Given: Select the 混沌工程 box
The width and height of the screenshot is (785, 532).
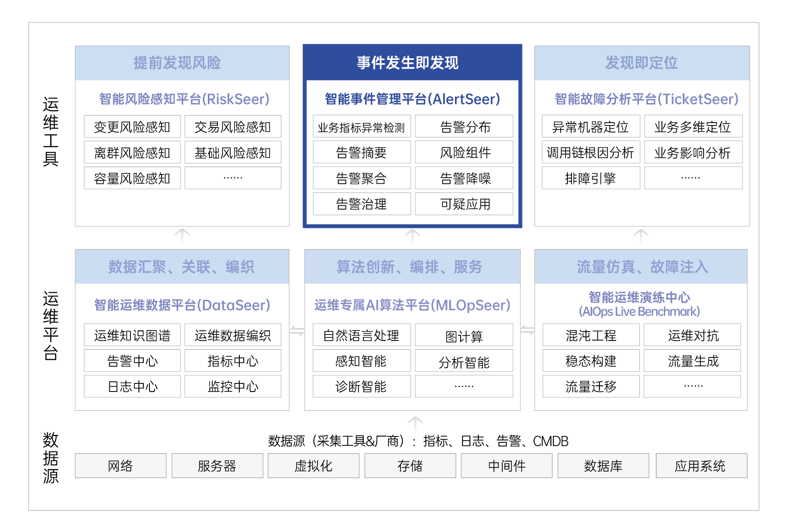Looking at the screenshot, I should 591,335.
